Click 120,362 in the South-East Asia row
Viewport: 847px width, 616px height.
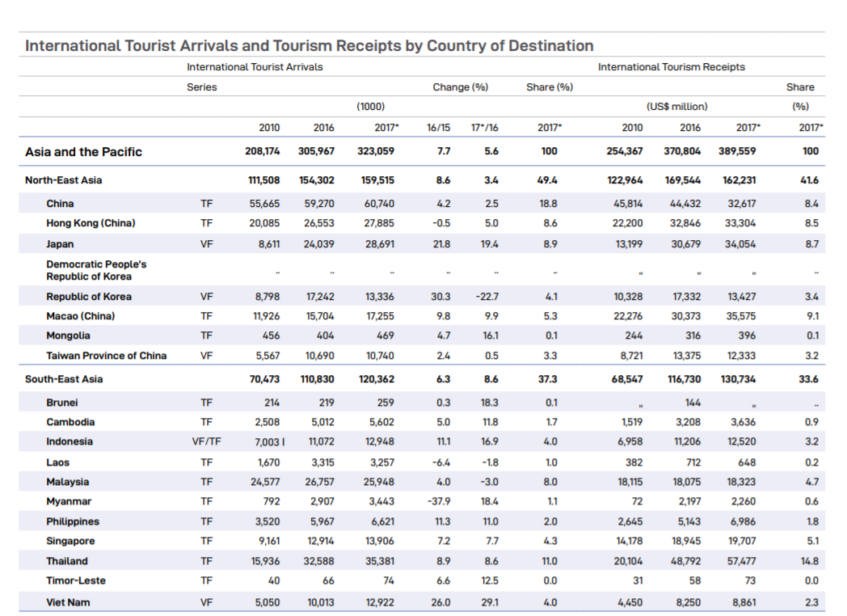click(x=377, y=379)
